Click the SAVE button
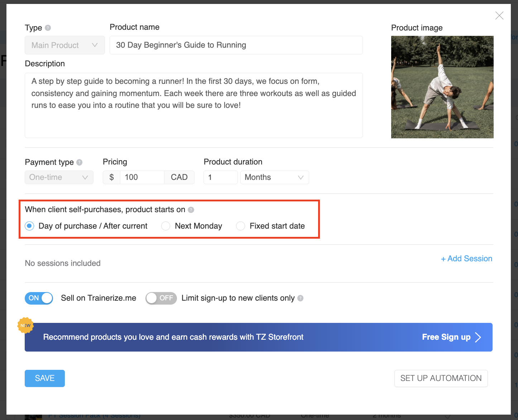 [x=45, y=378]
